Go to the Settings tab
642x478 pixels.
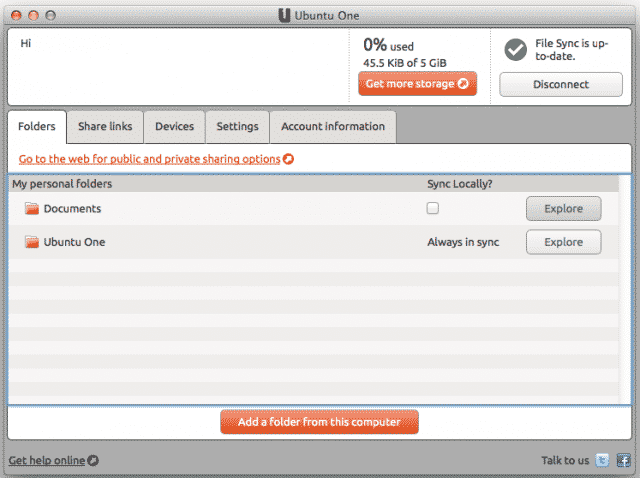(237, 127)
